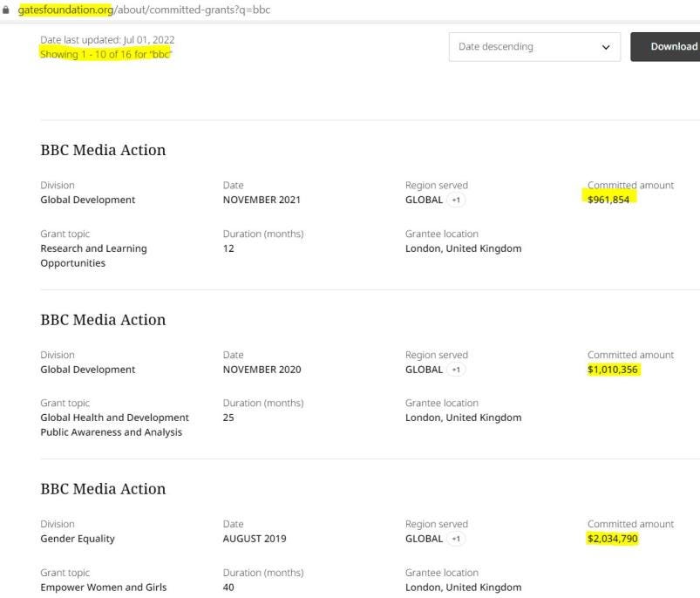Open the August 2019 BBC Media Action title
700x598 pixels.
coord(103,489)
